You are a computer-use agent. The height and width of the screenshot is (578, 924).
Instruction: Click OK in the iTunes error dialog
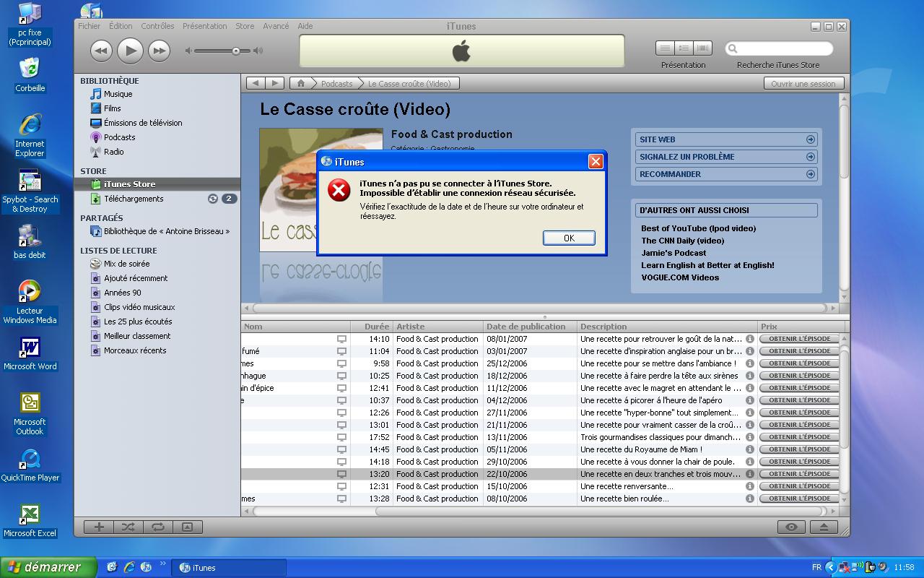[x=569, y=238]
